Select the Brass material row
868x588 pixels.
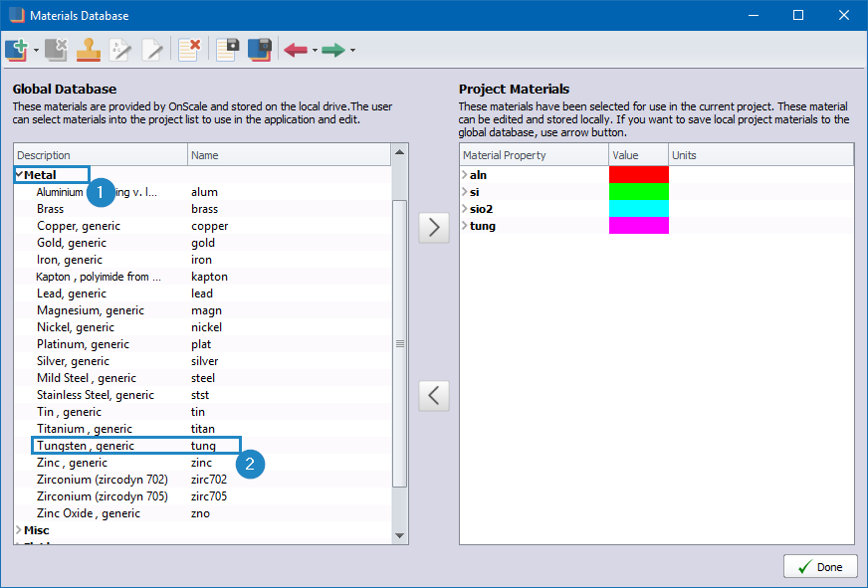tap(203, 209)
